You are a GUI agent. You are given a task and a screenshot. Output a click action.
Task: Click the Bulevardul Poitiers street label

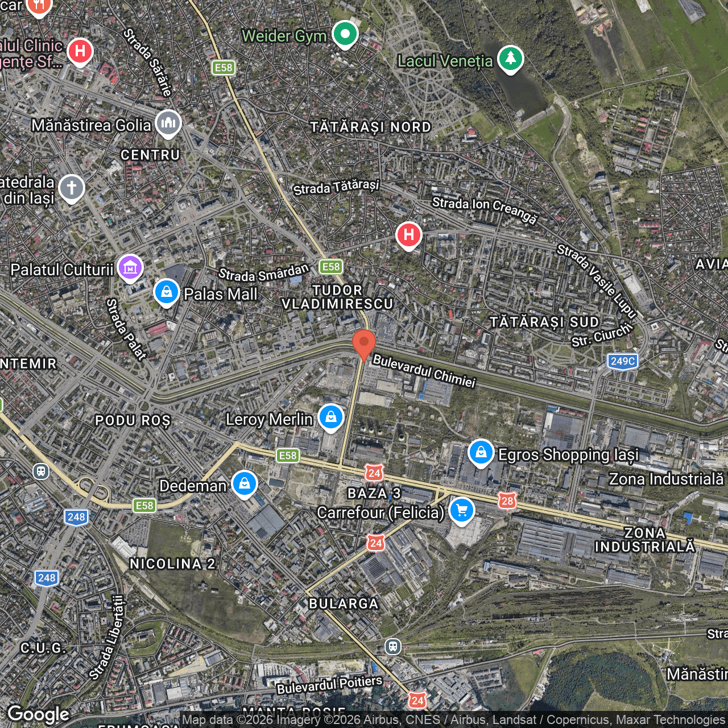point(329,685)
